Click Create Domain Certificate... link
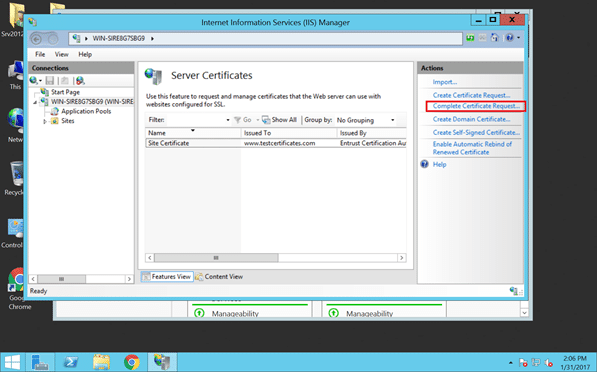This screenshot has width=597, height=372. tap(471, 119)
